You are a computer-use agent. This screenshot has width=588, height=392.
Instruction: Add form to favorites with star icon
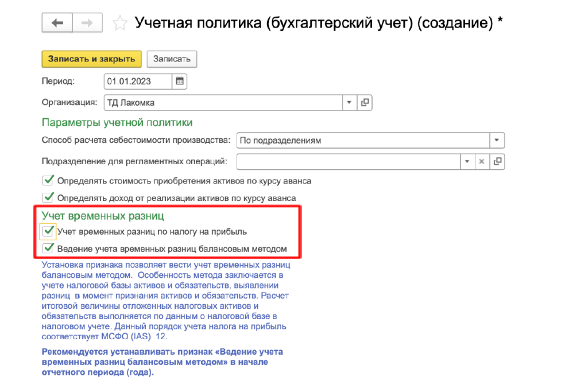click(x=120, y=24)
